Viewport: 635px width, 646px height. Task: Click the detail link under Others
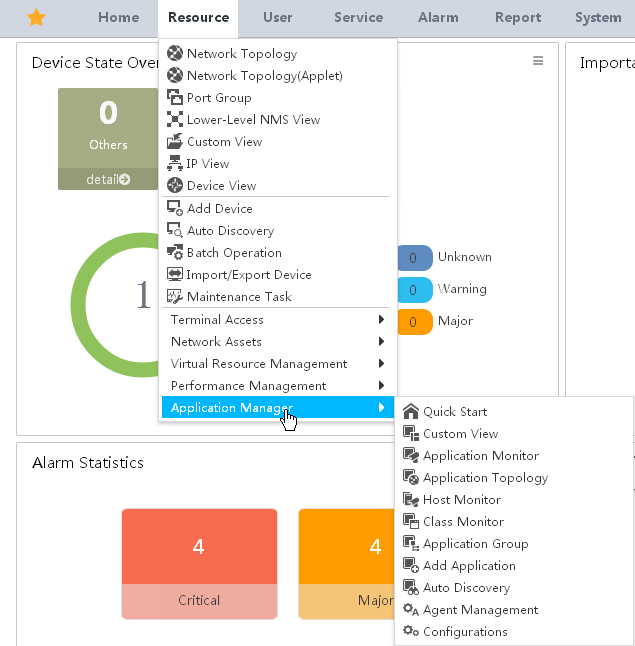click(108, 179)
